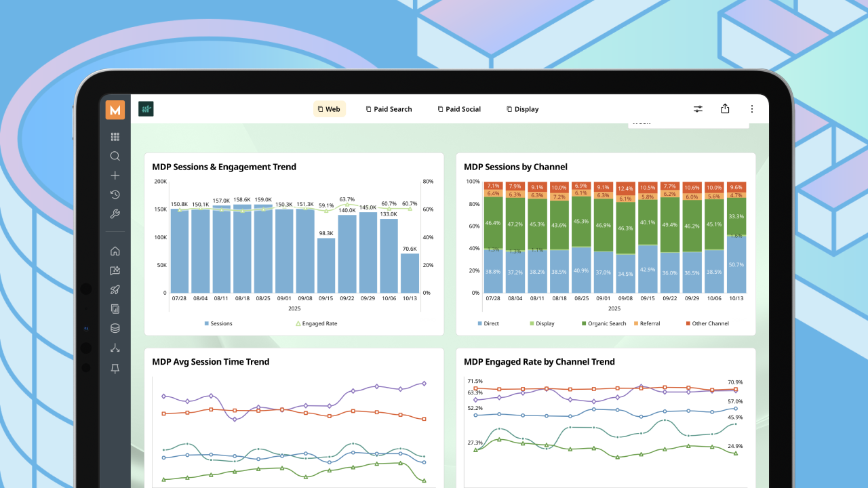Click the MDP Avg Session Time Trend title
The height and width of the screenshot is (488, 868).
pos(211,362)
